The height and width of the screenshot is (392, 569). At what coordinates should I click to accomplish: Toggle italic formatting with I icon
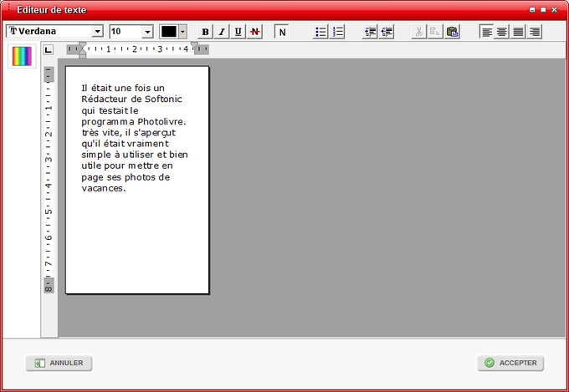[x=222, y=32]
